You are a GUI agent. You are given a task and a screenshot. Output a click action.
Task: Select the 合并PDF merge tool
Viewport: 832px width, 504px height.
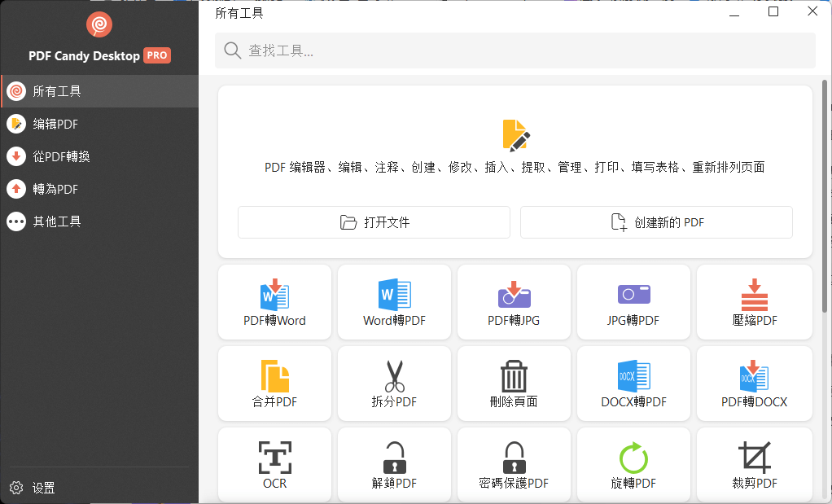(274, 383)
